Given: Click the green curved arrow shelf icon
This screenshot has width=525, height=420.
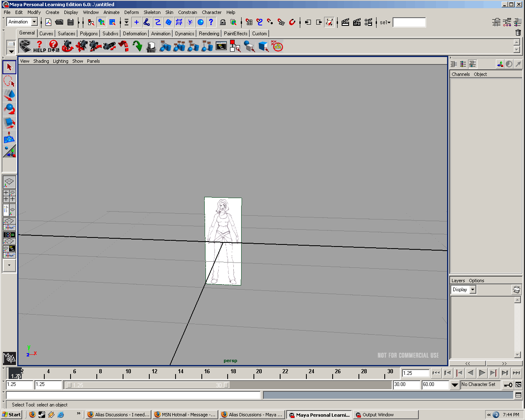Looking at the screenshot, I should [137, 46].
